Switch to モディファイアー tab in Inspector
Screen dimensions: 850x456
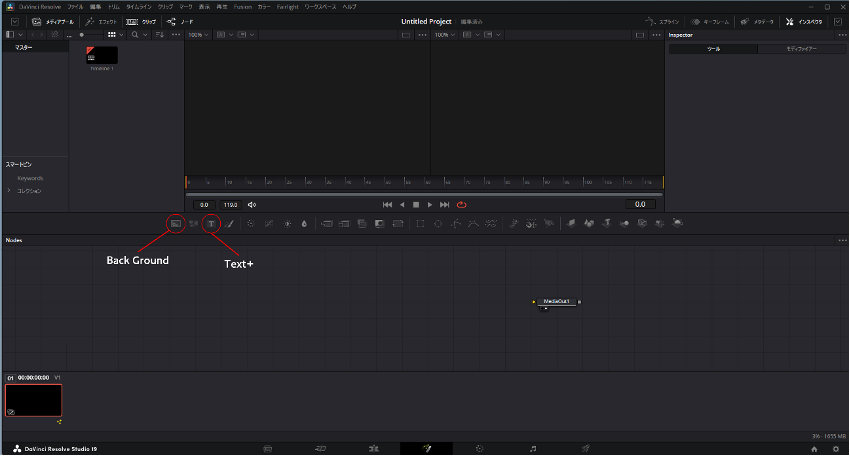802,48
